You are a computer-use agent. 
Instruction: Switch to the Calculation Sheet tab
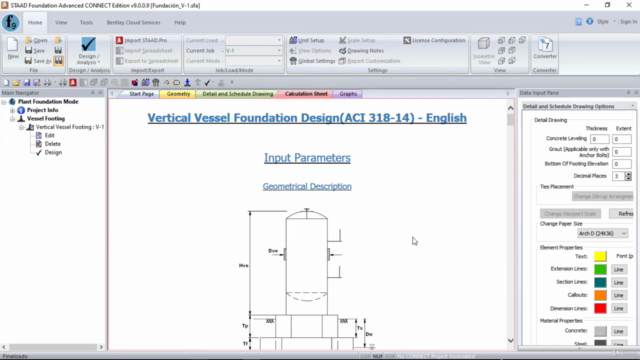[x=306, y=94]
